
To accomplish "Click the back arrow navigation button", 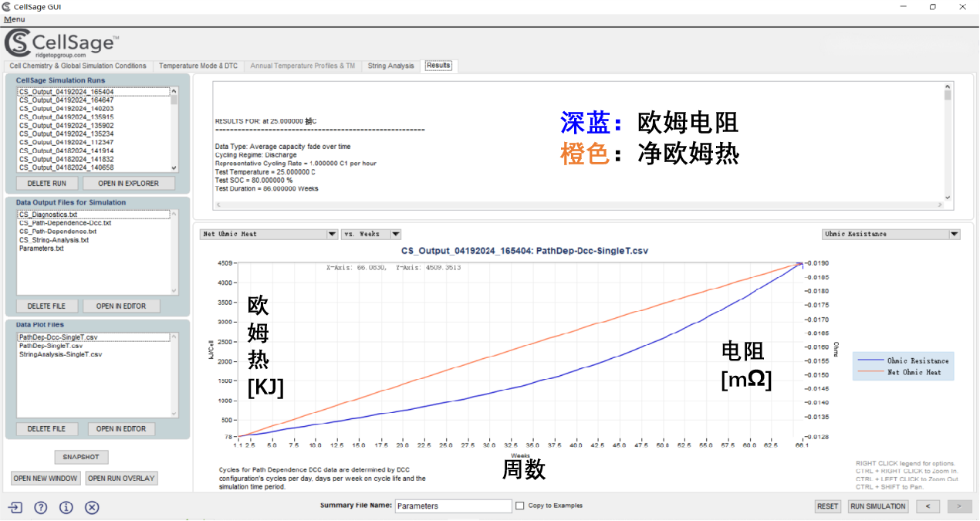I will (928, 506).
